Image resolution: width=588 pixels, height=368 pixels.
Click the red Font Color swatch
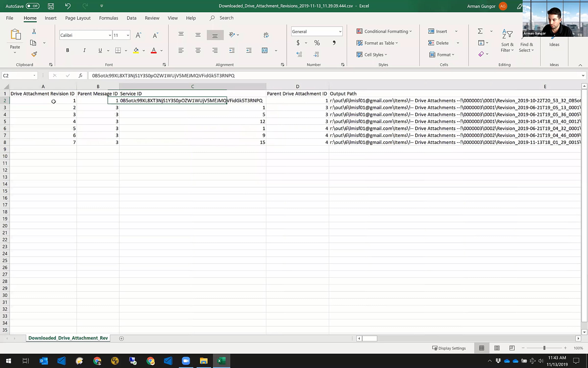coord(154,51)
